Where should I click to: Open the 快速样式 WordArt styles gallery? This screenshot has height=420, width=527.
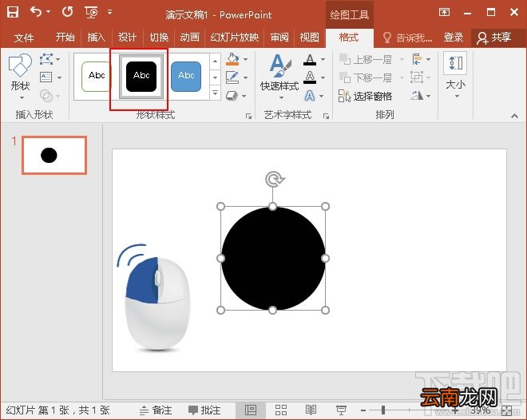pos(279,77)
